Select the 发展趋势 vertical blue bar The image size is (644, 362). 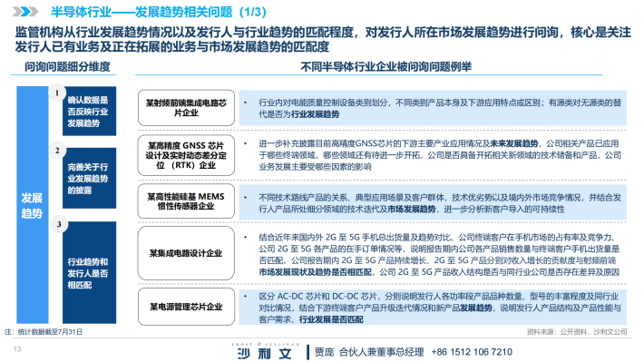pos(33,205)
